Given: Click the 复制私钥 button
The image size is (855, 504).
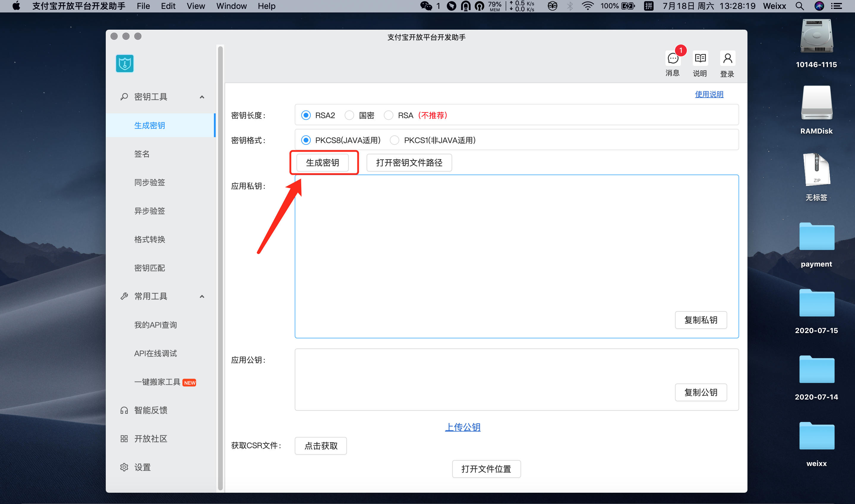Looking at the screenshot, I should point(701,320).
